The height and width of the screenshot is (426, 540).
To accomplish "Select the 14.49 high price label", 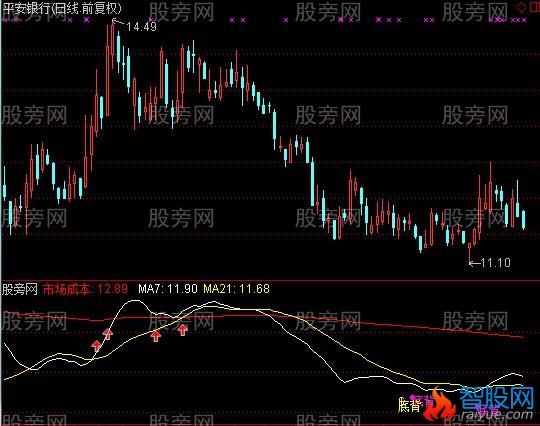I will (141, 27).
